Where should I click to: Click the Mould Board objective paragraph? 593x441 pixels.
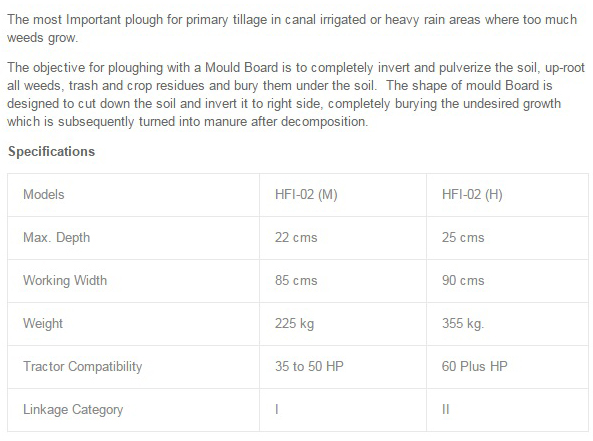[x=296, y=95]
